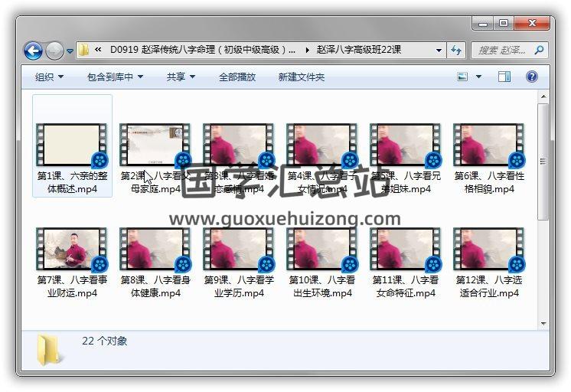The height and width of the screenshot is (392, 571).
Task: Click the folder icon in address bar
Action: coord(84,50)
